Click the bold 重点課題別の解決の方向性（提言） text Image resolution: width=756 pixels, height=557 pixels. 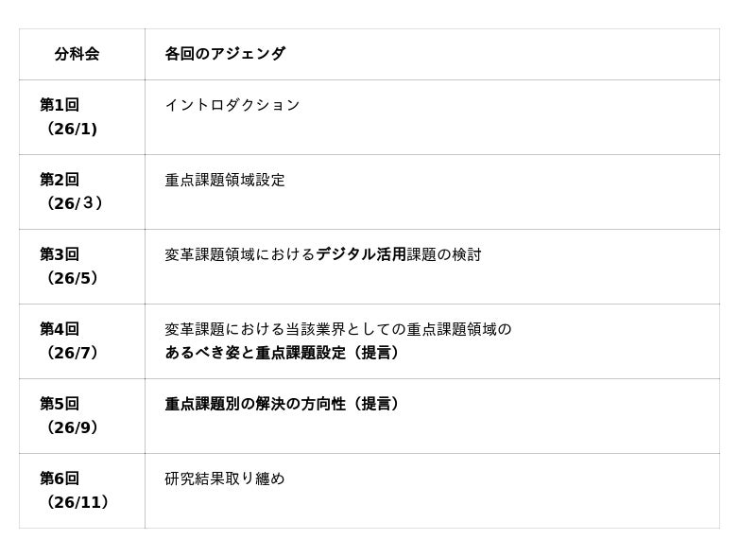(x=283, y=404)
